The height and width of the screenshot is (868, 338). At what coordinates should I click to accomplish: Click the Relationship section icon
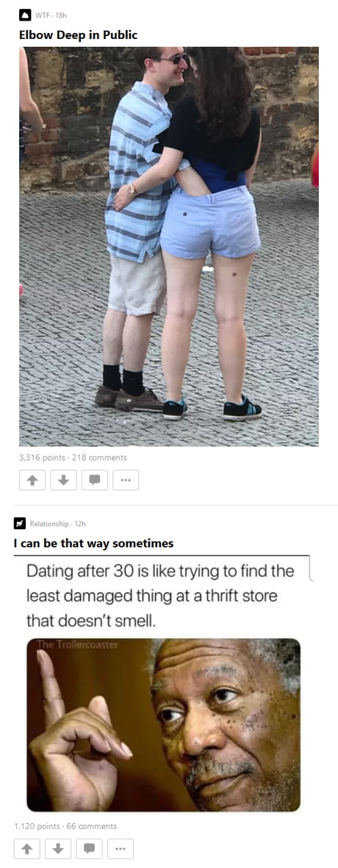click(x=19, y=523)
